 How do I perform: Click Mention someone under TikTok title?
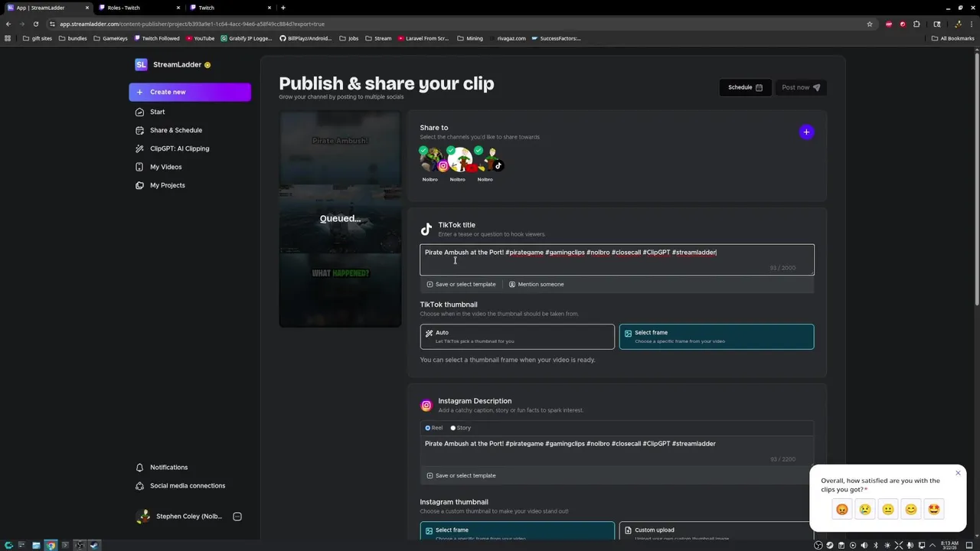pos(536,284)
